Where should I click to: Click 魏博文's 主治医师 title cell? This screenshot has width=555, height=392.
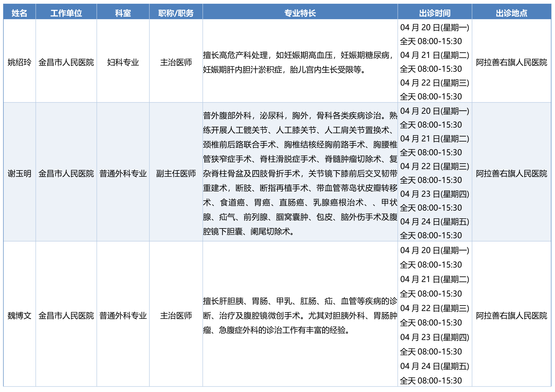click(x=176, y=315)
